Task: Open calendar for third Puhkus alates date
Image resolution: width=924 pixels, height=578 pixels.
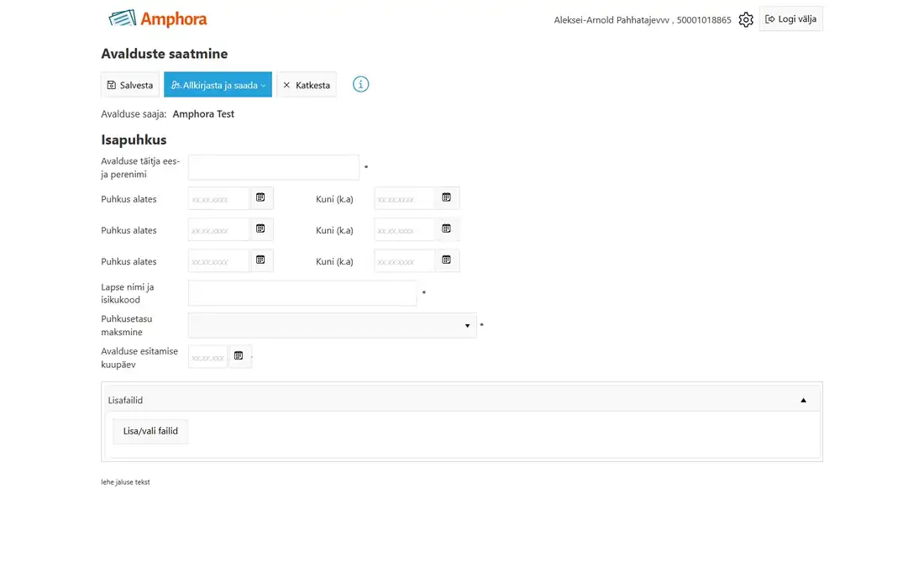Action: point(260,260)
